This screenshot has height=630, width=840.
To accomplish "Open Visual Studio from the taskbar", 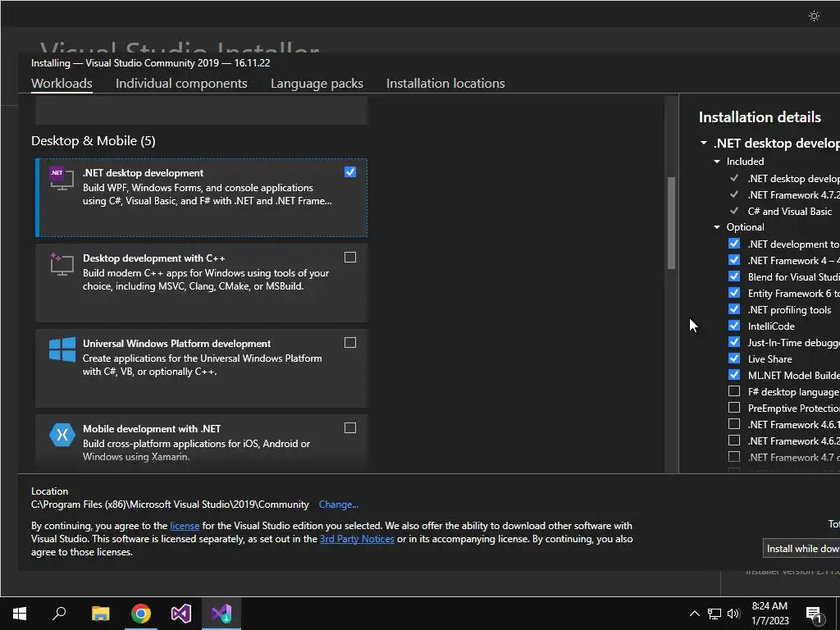I will 181,613.
